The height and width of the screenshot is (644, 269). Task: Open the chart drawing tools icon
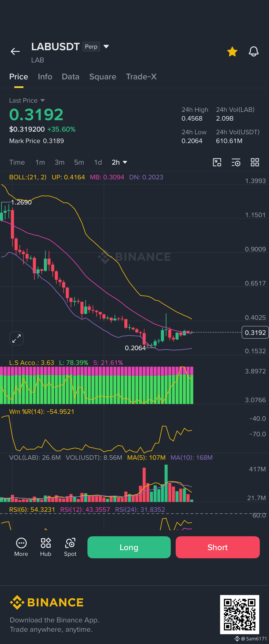[217, 162]
